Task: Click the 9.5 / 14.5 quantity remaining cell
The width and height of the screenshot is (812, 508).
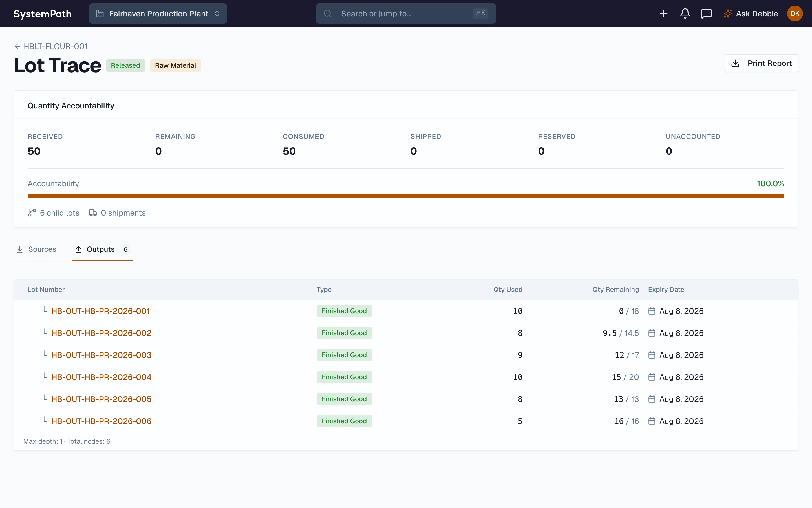Action: click(x=621, y=333)
